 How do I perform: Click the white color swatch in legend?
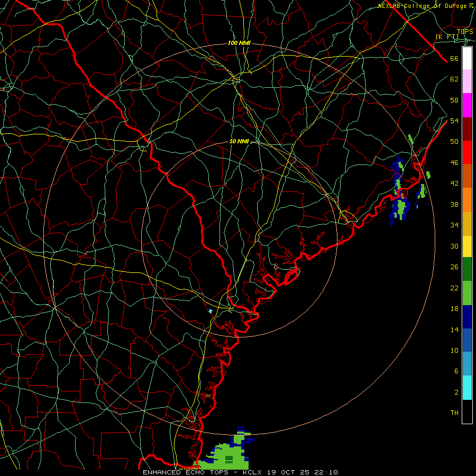pos(467,58)
